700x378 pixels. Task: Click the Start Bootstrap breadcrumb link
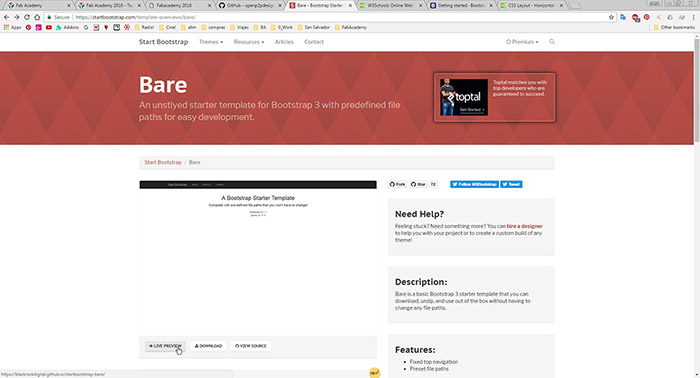163,162
